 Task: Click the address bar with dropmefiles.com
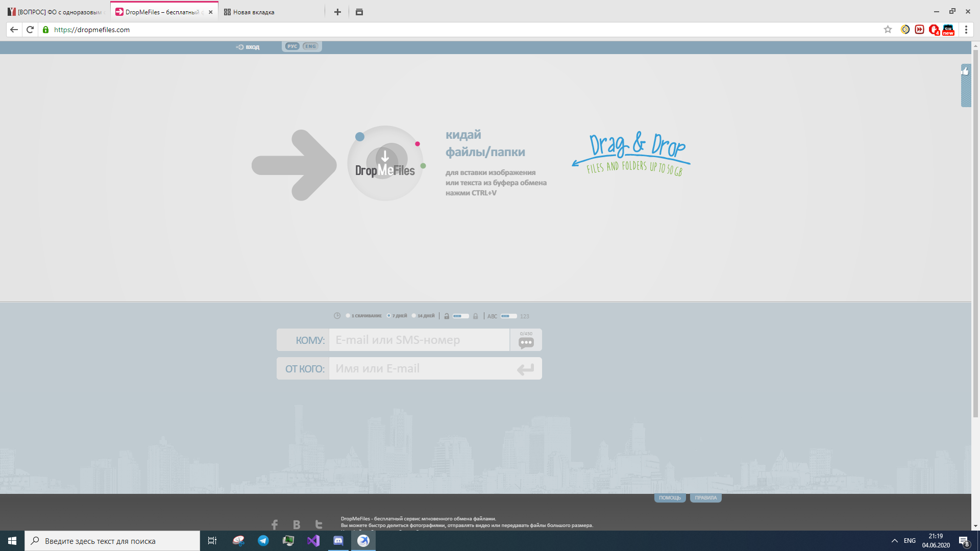(459, 30)
